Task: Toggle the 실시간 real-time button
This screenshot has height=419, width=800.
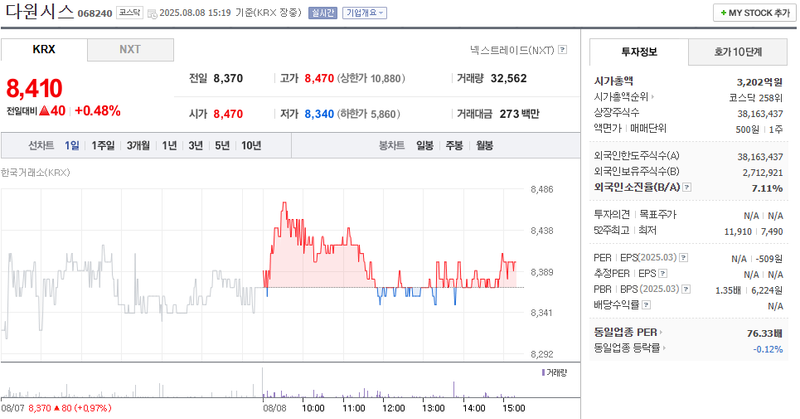Action: [322, 13]
